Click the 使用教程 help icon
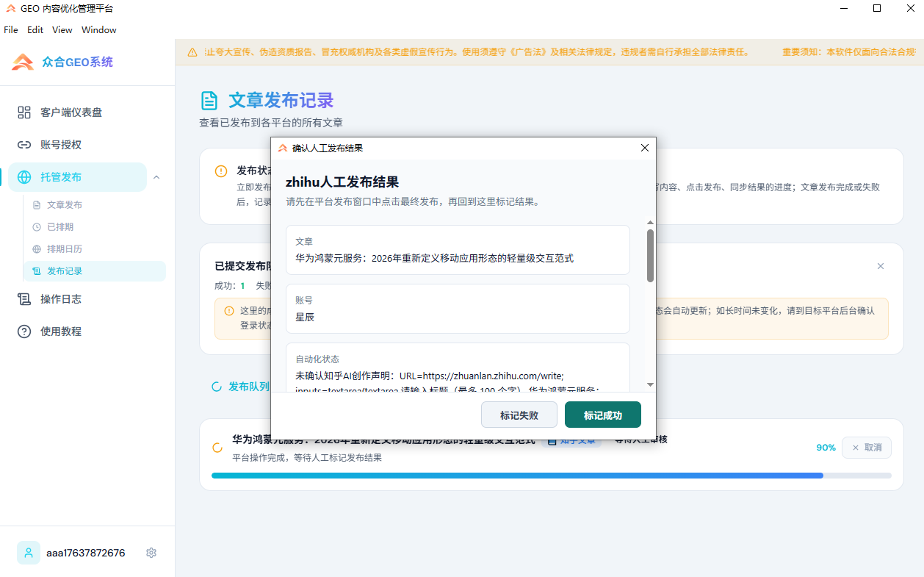 24,331
